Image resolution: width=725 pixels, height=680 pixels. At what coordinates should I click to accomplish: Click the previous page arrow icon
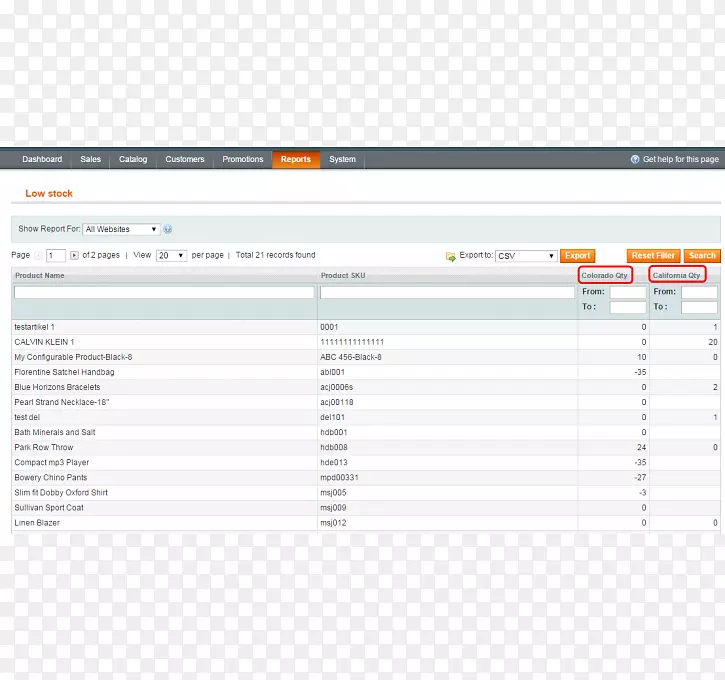click(x=39, y=256)
